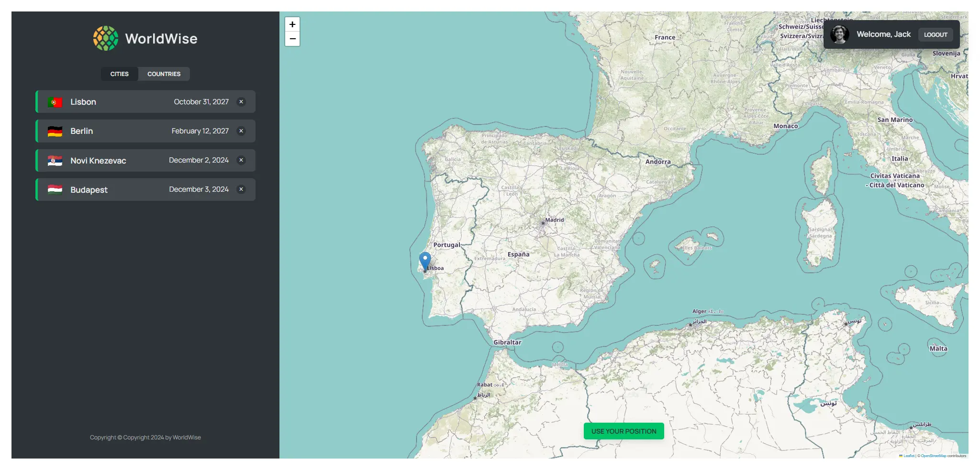Delete the Lisbon city entry

(241, 102)
